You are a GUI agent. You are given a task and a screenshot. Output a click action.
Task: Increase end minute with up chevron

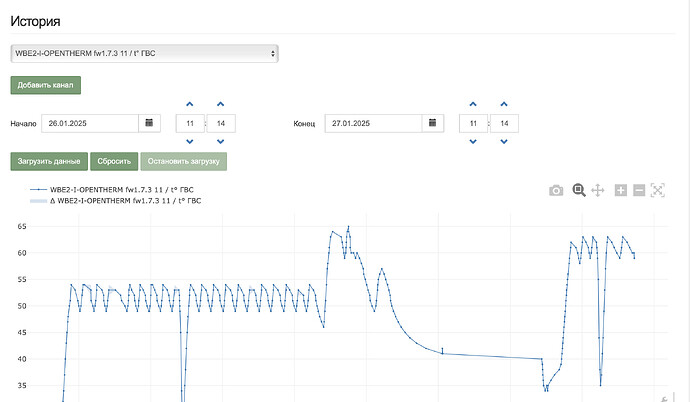pos(504,104)
